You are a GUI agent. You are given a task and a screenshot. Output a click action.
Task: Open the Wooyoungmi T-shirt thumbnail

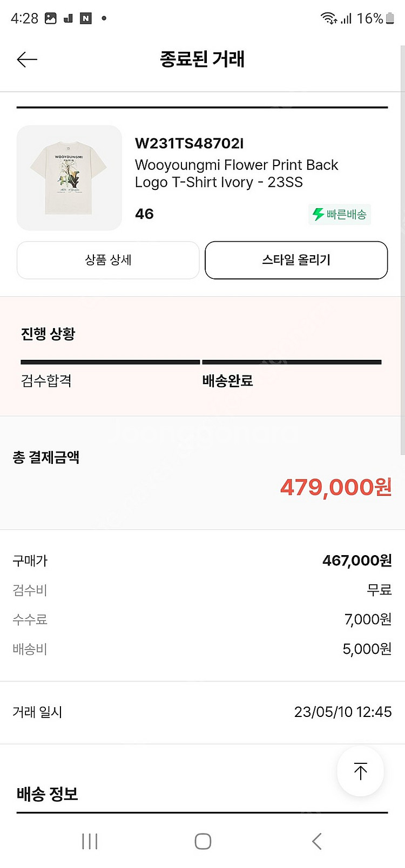69,178
